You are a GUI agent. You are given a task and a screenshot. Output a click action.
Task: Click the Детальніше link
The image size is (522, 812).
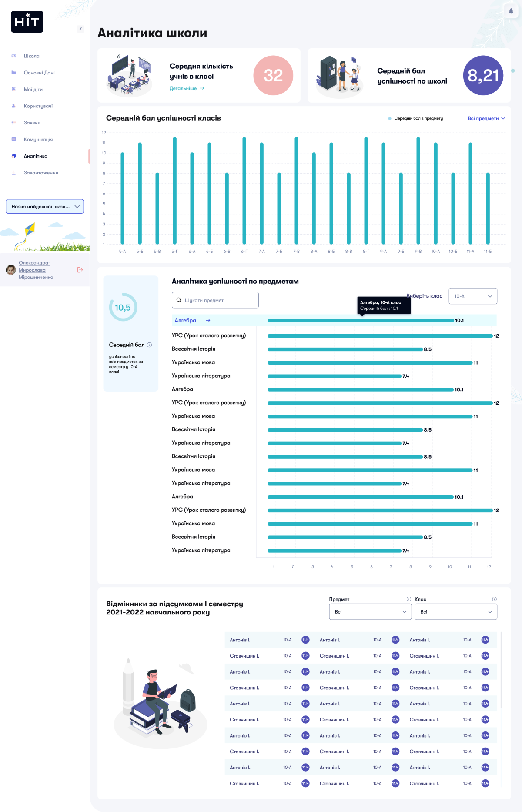(183, 88)
